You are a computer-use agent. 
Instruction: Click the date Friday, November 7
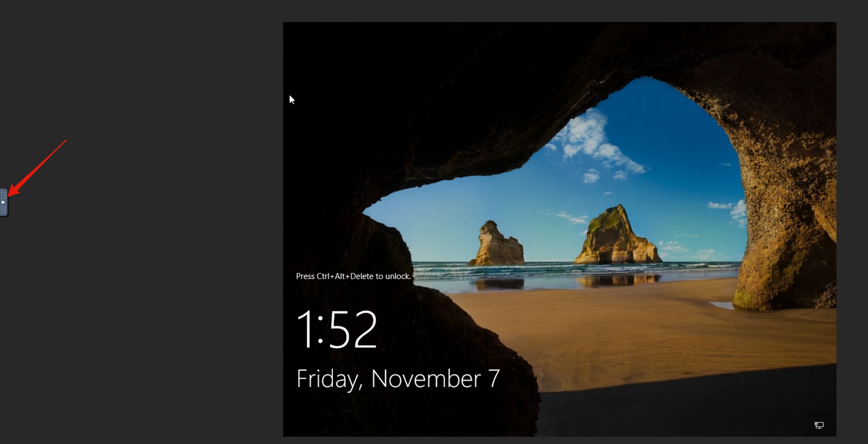pos(397,379)
